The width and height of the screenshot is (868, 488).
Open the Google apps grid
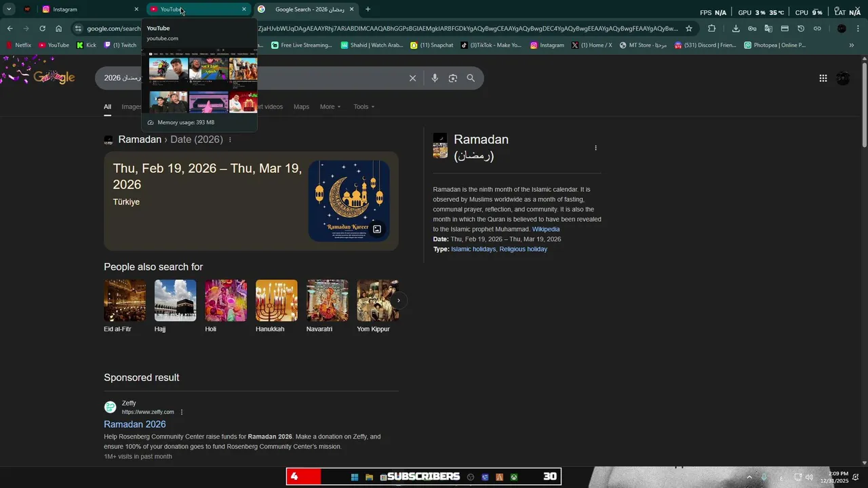pos(823,78)
